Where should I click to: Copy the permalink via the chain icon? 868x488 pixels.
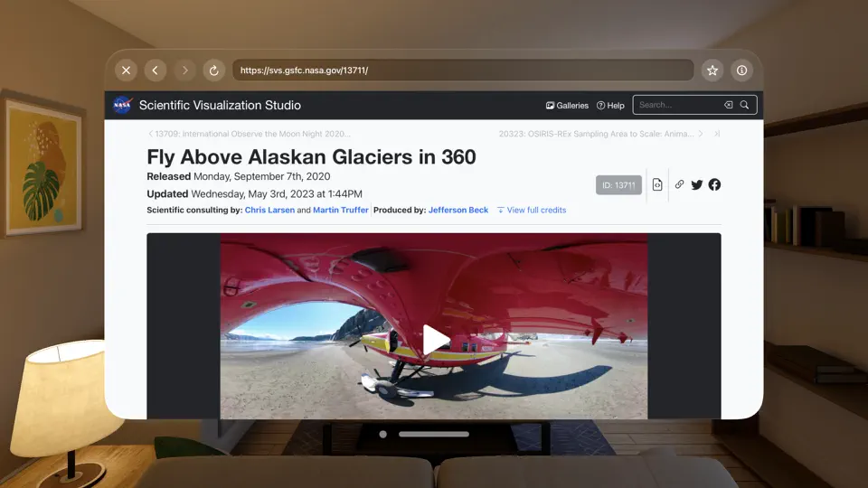click(x=679, y=184)
